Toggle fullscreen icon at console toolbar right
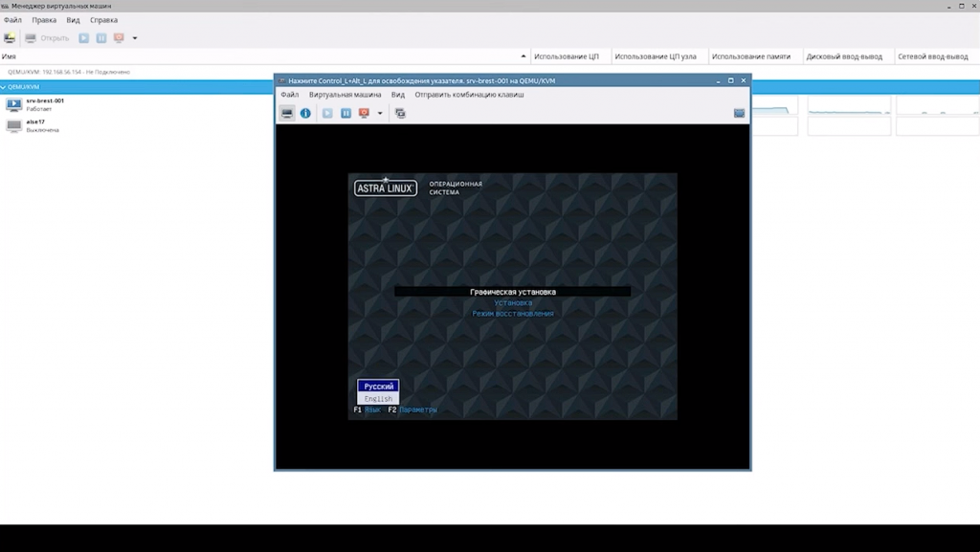Image resolution: width=980 pixels, height=552 pixels. point(739,113)
